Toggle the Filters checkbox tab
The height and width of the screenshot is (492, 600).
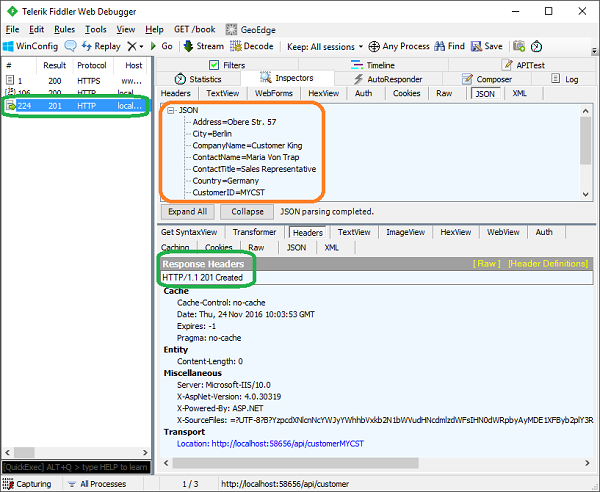coord(214,65)
